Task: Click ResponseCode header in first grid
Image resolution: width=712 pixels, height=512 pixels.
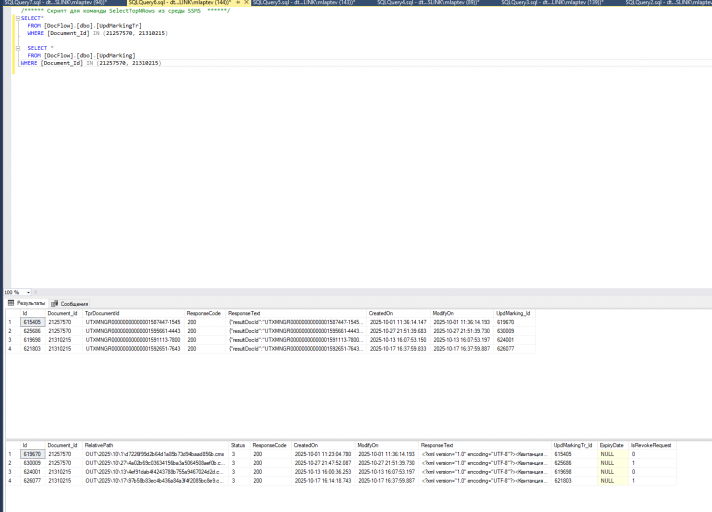Action: 203,313
